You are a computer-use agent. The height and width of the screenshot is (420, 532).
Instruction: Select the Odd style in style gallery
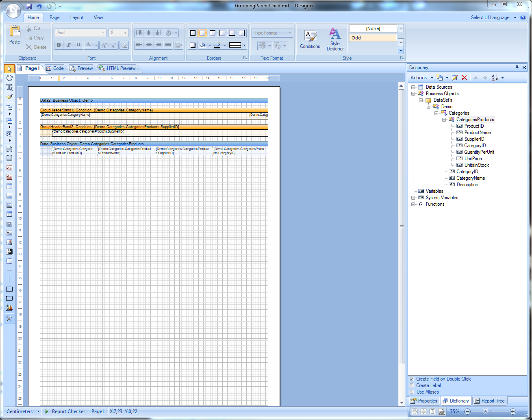tap(373, 38)
